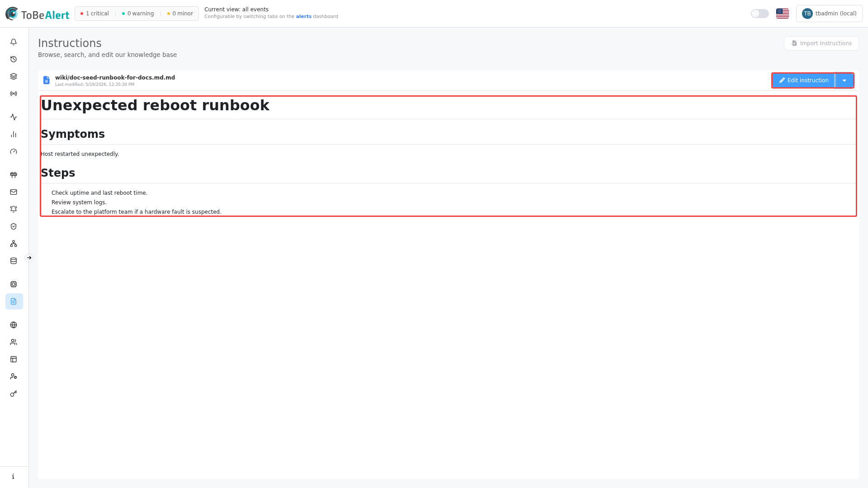This screenshot has height=488, width=868.
Task: Open the users group sidebar icon
Action: pos(14,342)
